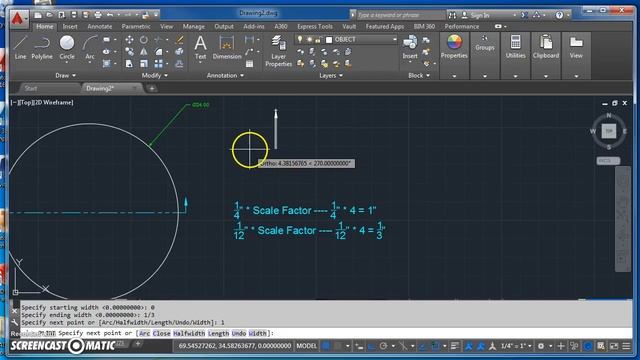Click the Erase tool icon
Screen dimensions: 640x360
(x=179, y=40)
